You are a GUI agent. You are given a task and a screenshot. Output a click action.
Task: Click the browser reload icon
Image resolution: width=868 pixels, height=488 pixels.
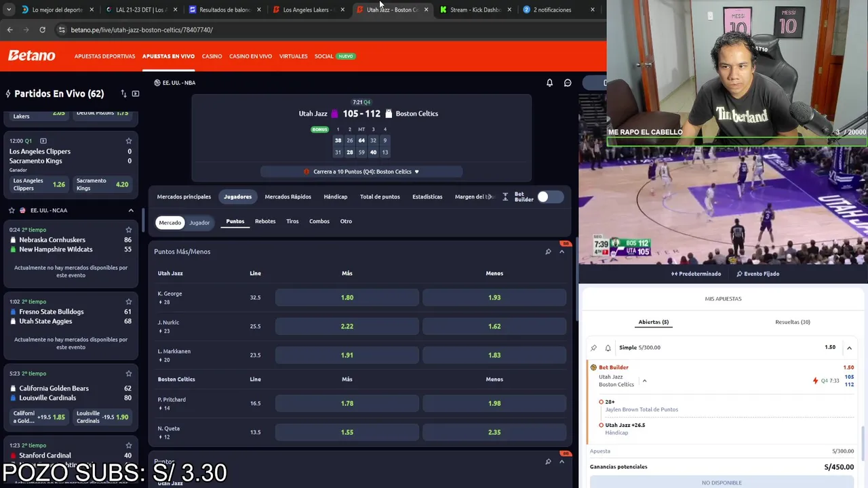pyautogui.click(x=42, y=30)
